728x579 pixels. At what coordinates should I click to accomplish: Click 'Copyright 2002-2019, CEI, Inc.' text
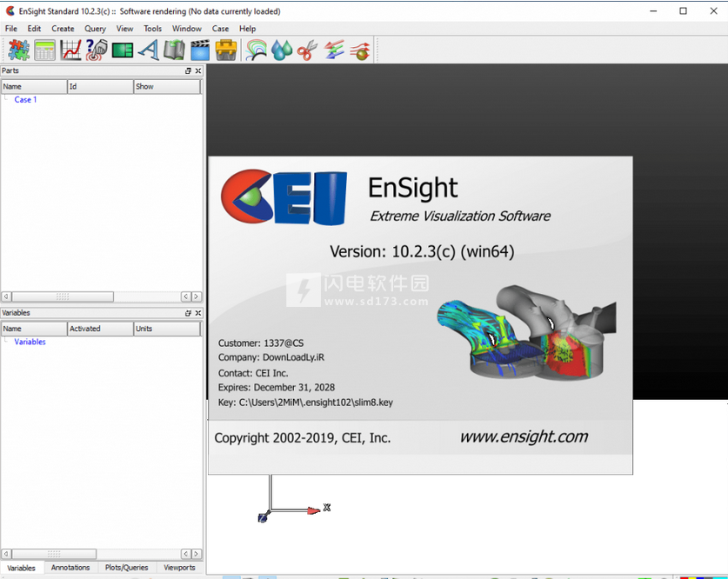point(303,438)
